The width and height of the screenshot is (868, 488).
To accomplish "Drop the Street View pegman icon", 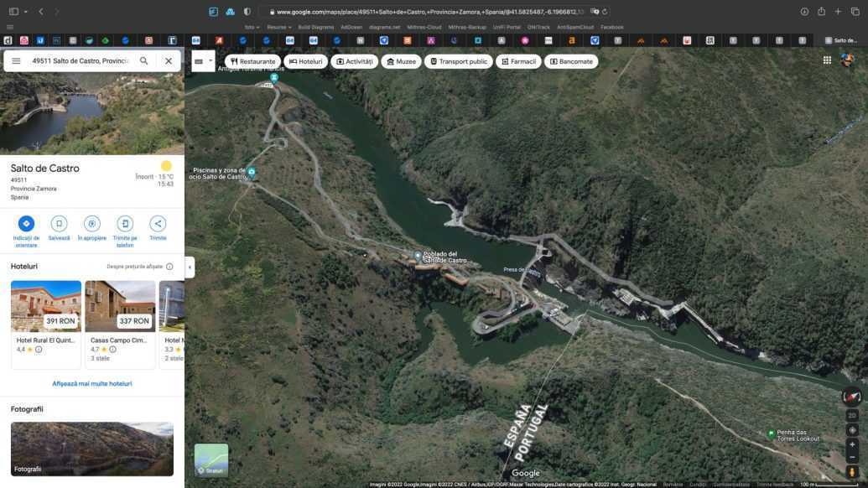I will click(x=852, y=473).
